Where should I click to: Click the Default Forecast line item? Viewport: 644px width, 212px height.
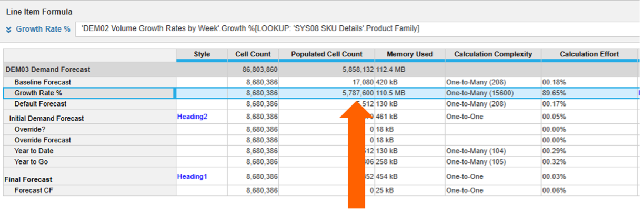(40, 104)
